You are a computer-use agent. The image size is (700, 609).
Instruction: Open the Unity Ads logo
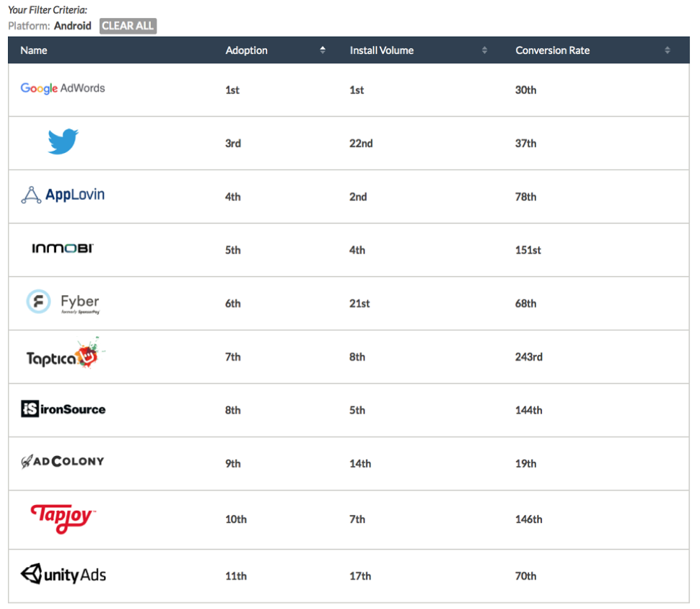point(63,574)
